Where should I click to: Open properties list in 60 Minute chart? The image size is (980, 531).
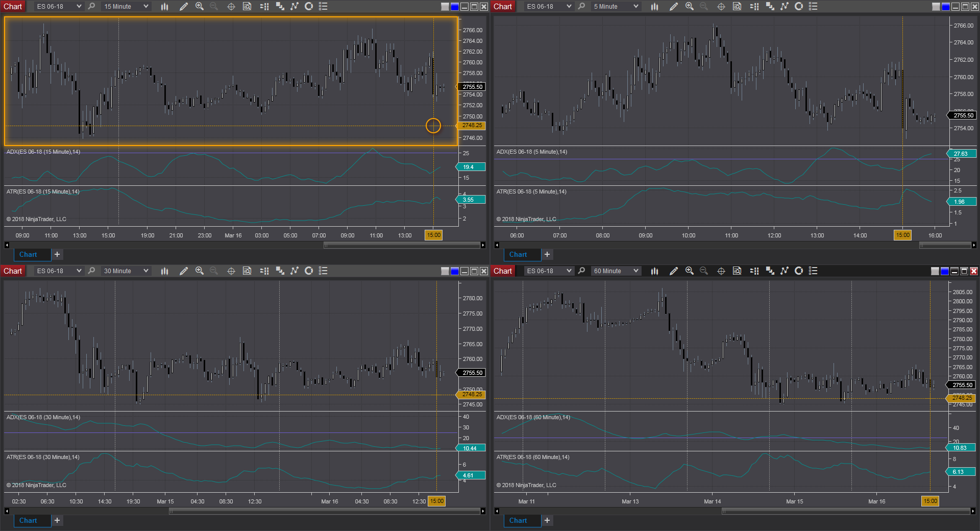[x=813, y=271]
